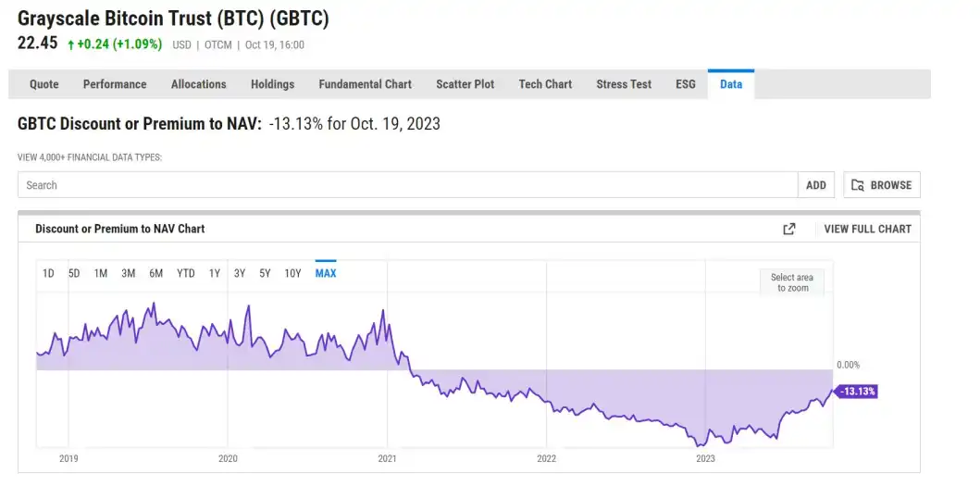Click the -13.13% value marker on chart
980x486 pixels.
pyautogui.click(x=857, y=392)
